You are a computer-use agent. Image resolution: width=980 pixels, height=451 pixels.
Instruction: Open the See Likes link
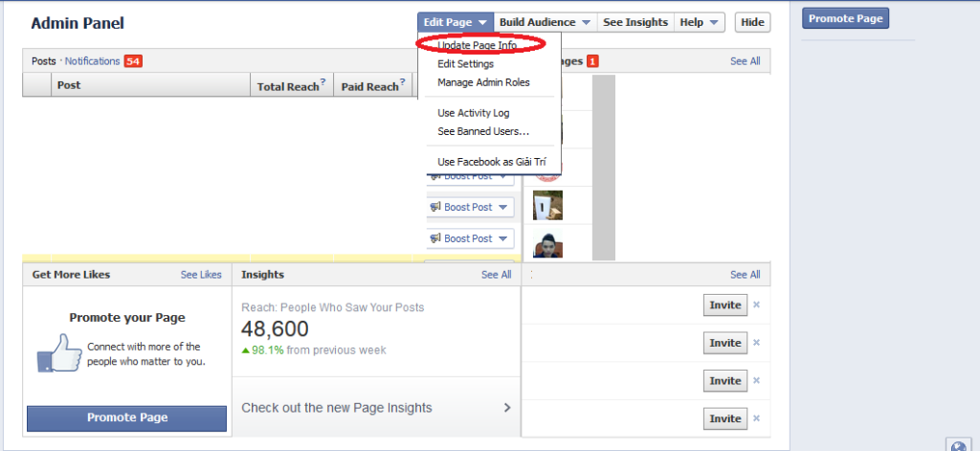[201, 275]
